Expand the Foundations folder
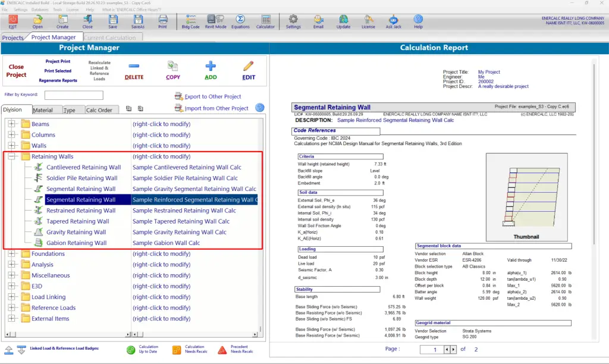Screen dimensions: 609x364 12,254
